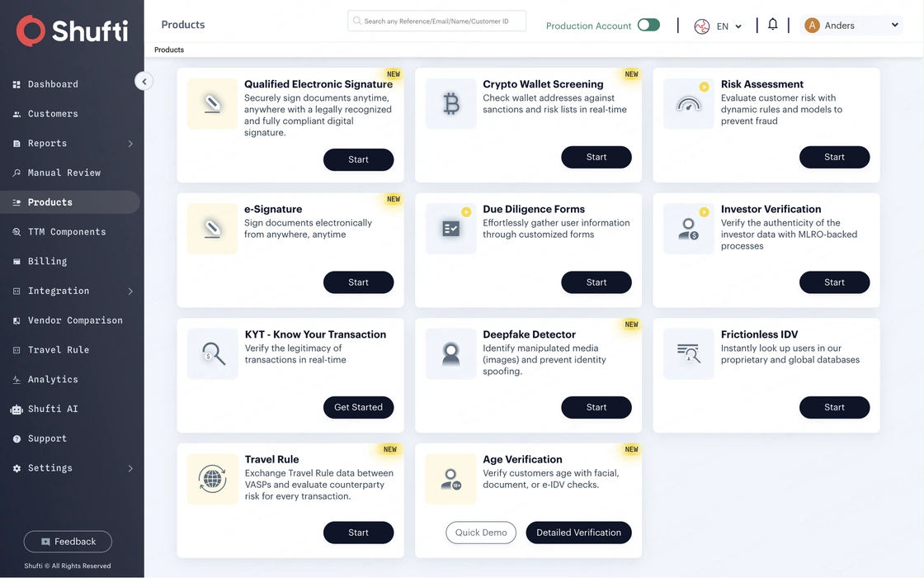
Task: Play the Investor Verification video badge
Action: [x=705, y=211]
